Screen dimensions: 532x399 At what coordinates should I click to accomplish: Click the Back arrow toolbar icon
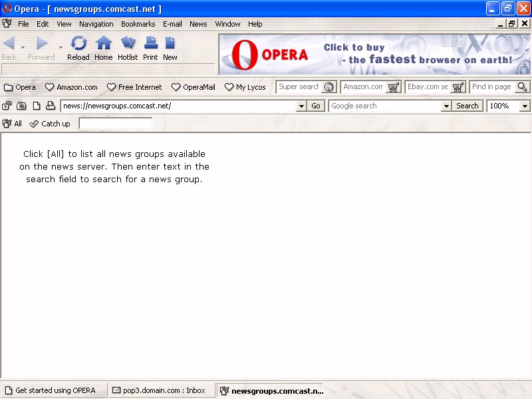(x=9, y=43)
